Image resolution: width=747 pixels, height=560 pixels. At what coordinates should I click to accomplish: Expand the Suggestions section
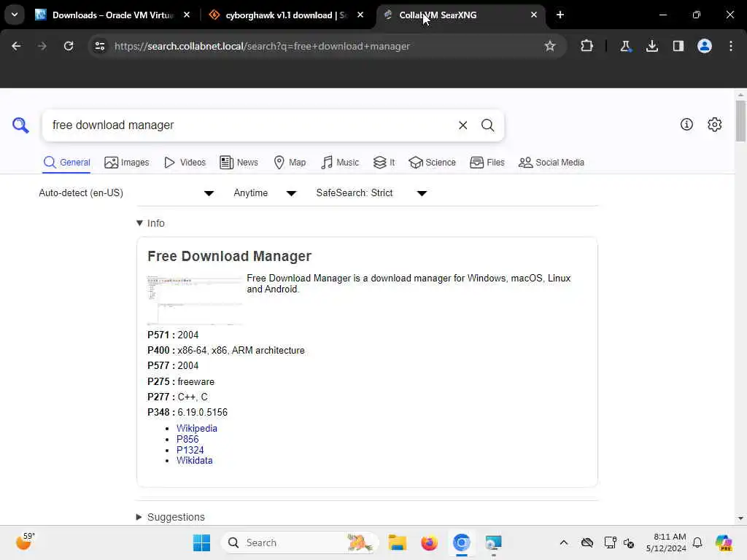(171, 517)
